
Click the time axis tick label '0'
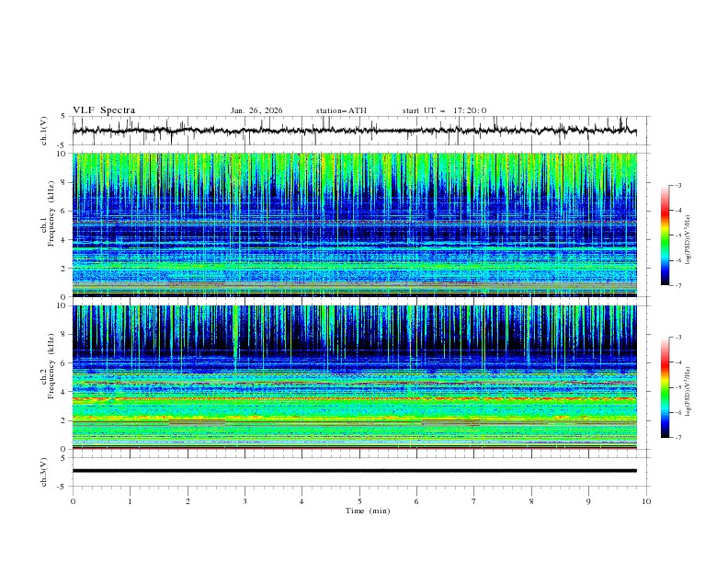pyautogui.click(x=73, y=501)
